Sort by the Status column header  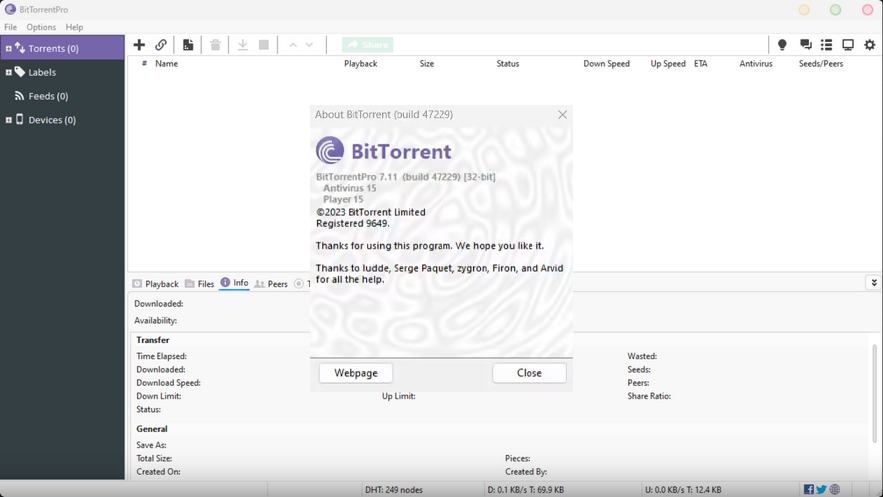click(507, 64)
